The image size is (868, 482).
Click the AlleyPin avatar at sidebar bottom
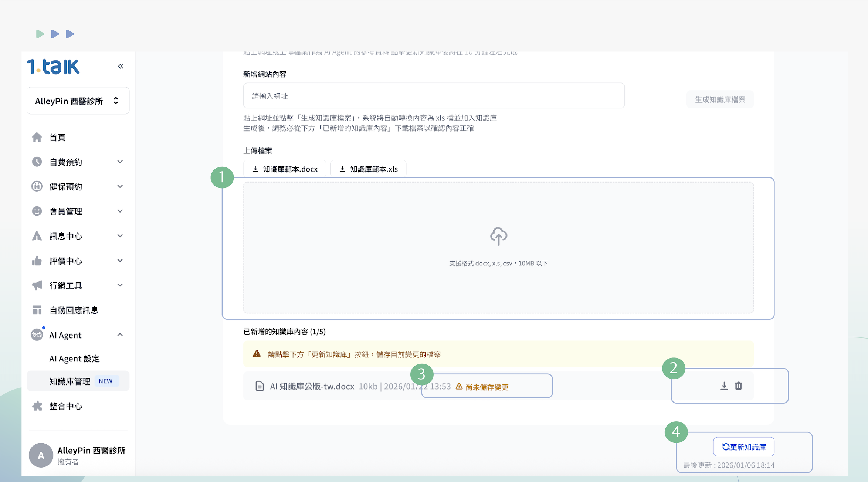(x=41, y=455)
